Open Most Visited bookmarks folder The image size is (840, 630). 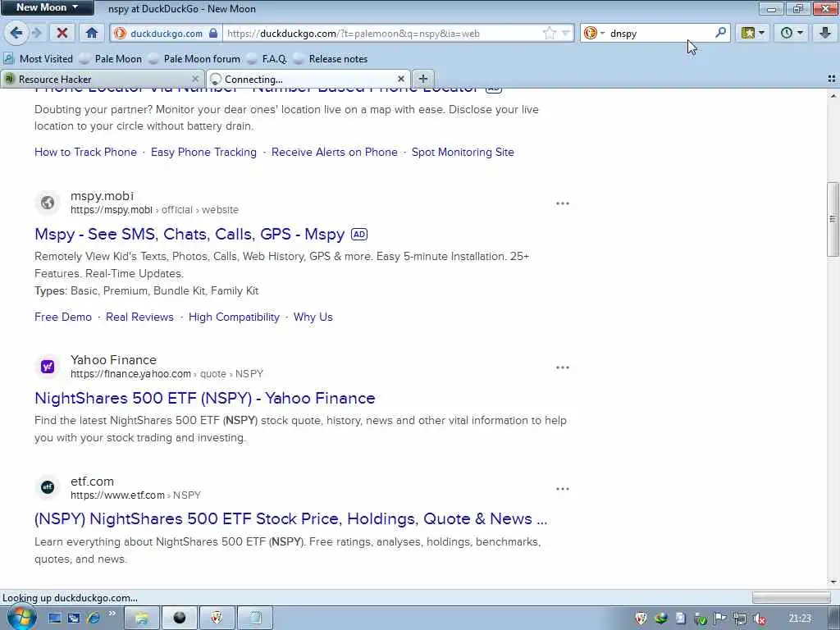coord(39,59)
